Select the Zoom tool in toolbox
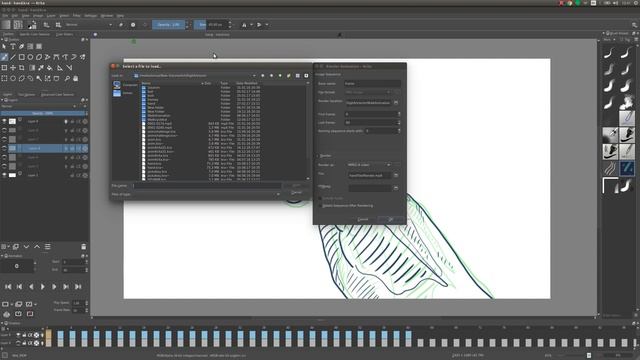This screenshot has height=360, width=640. [x=67, y=78]
